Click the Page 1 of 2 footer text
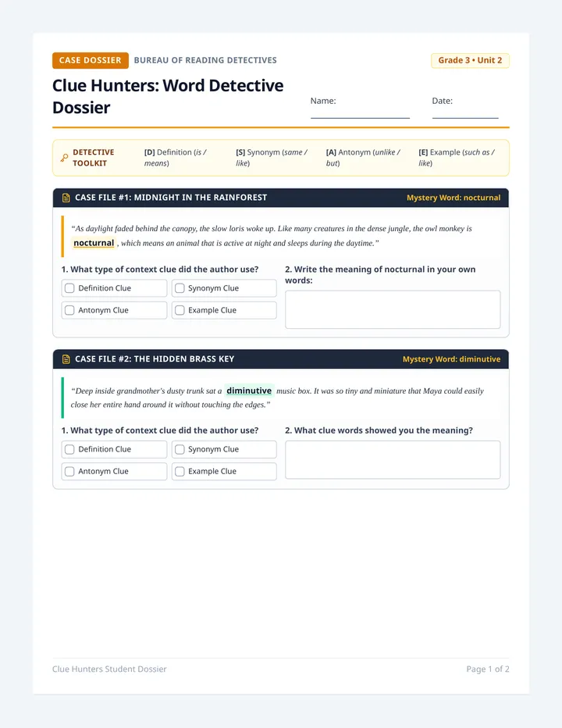Viewport: 562px width, 728px height. [488, 669]
